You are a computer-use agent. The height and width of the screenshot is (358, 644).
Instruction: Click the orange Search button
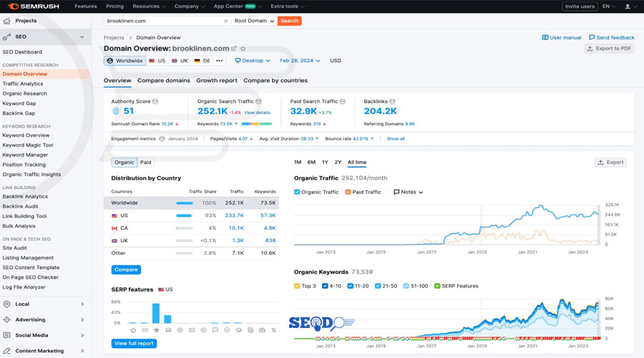pyautogui.click(x=290, y=21)
